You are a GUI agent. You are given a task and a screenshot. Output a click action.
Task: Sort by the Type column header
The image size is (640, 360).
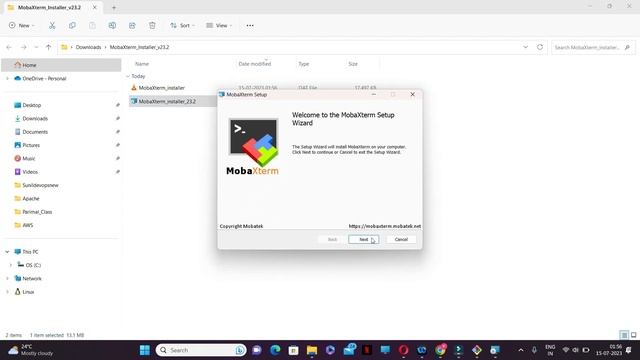pos(304,64)
